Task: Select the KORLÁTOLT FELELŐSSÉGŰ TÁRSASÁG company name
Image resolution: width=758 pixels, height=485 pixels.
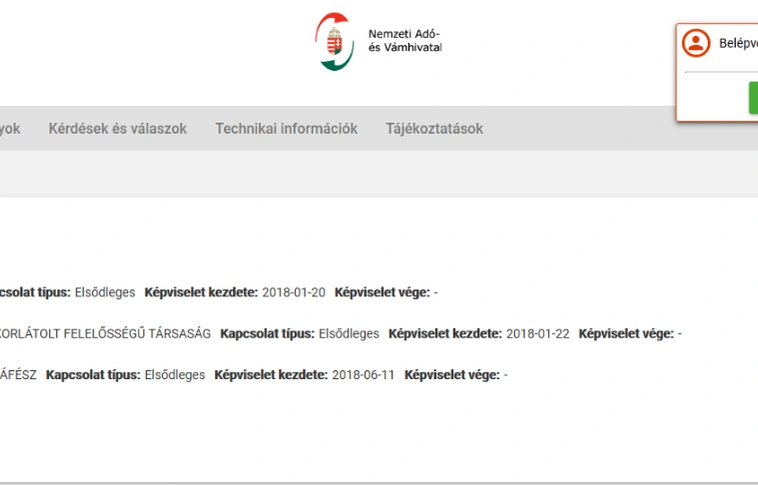Action: click(x=105, y=334)
